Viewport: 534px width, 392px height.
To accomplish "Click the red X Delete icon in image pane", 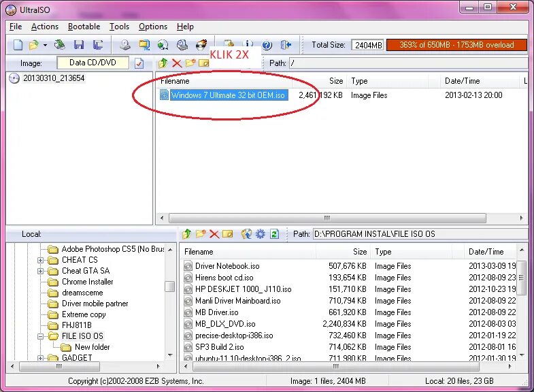I will pyautogui.click(x=177, y=63).
